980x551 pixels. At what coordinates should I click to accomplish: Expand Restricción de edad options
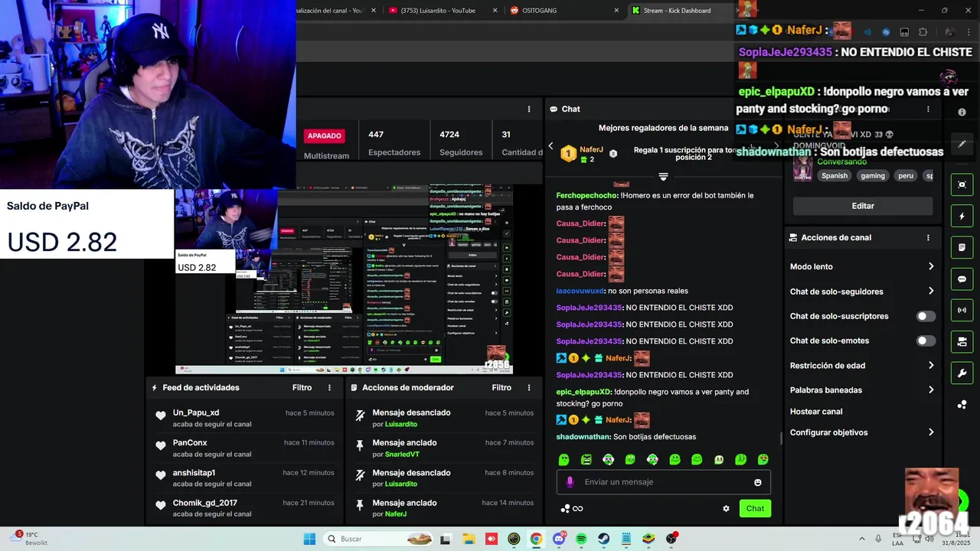[931, 365]
